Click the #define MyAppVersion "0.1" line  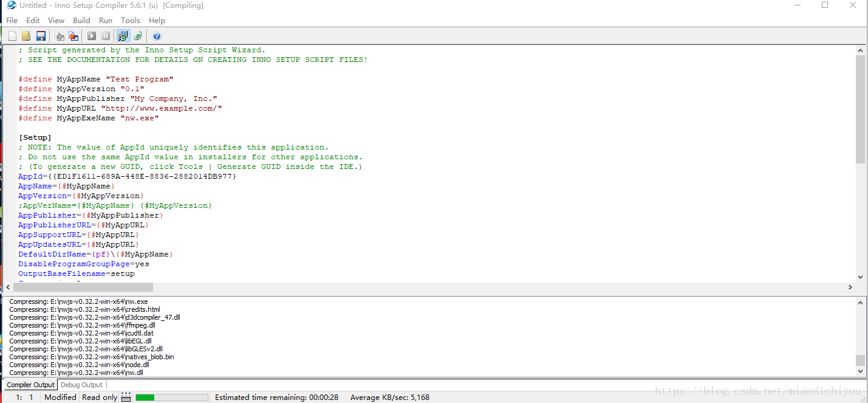point(81,89)
